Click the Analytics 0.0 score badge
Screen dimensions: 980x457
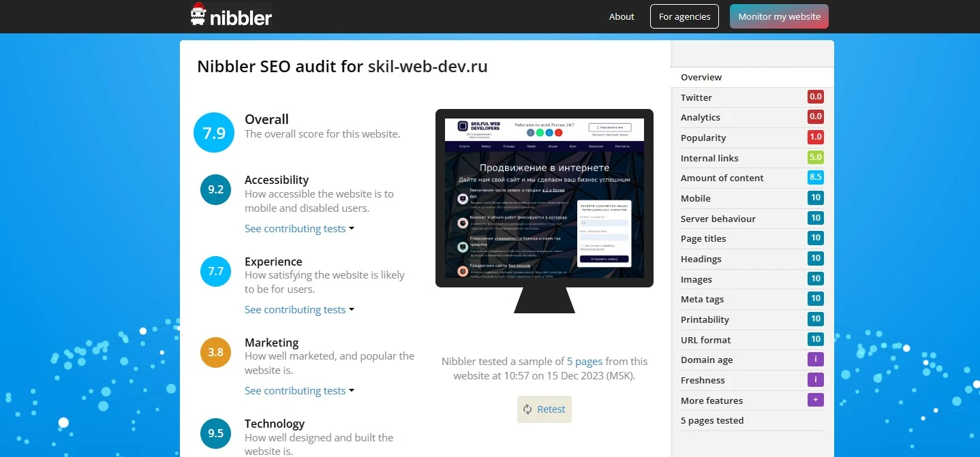(816, 116)
